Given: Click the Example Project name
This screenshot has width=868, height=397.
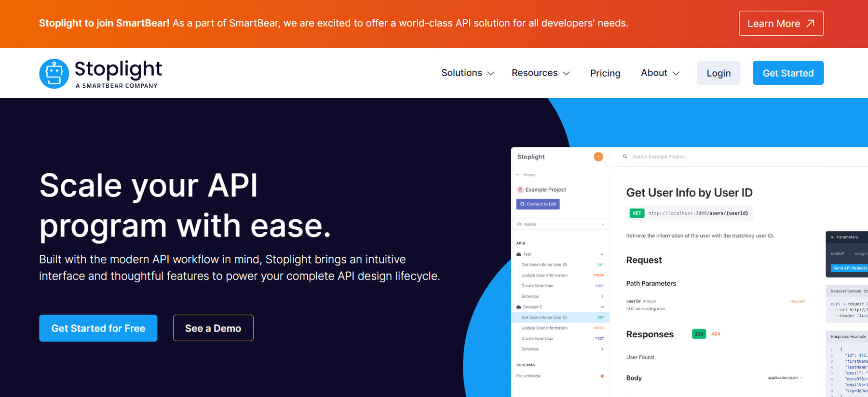Looking at the screenshot, I should [545, 190].
